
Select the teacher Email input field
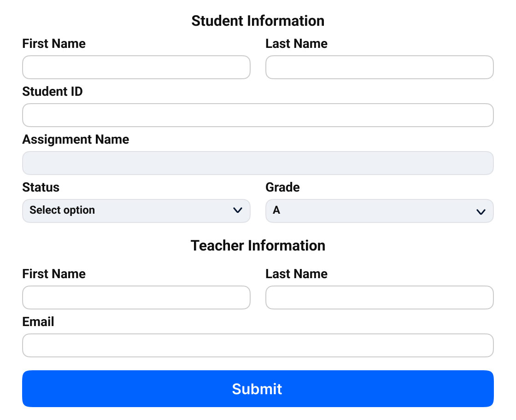(258, 345)
